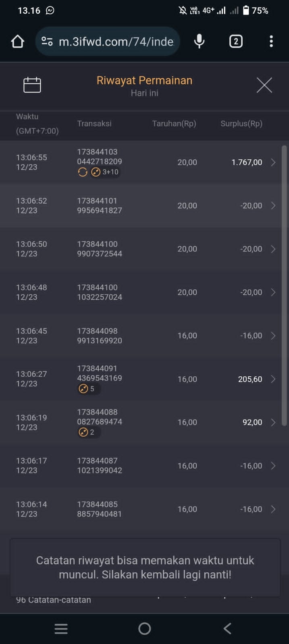Screen dimensions: 289x644
Task: Tap the free spin icon on 13:06:55 row
Action: pos(83,172)
